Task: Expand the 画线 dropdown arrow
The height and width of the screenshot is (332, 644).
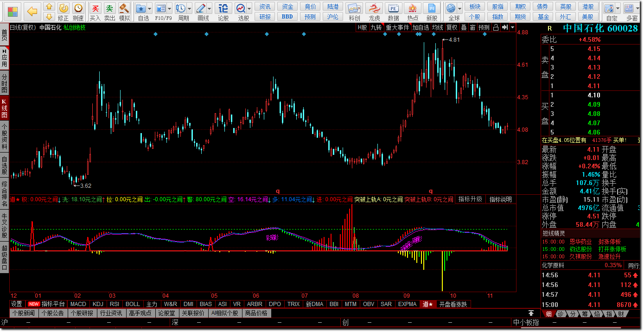Action: 209,8
